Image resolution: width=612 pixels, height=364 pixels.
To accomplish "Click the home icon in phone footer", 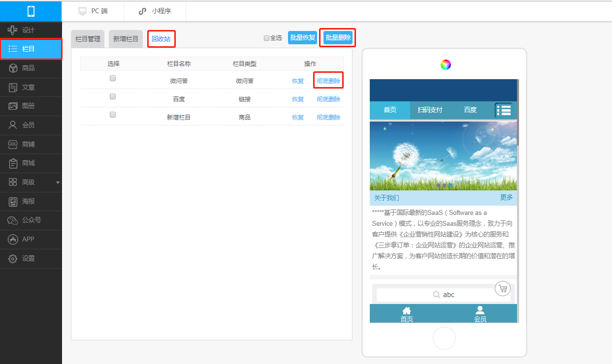I will (407, 310).
